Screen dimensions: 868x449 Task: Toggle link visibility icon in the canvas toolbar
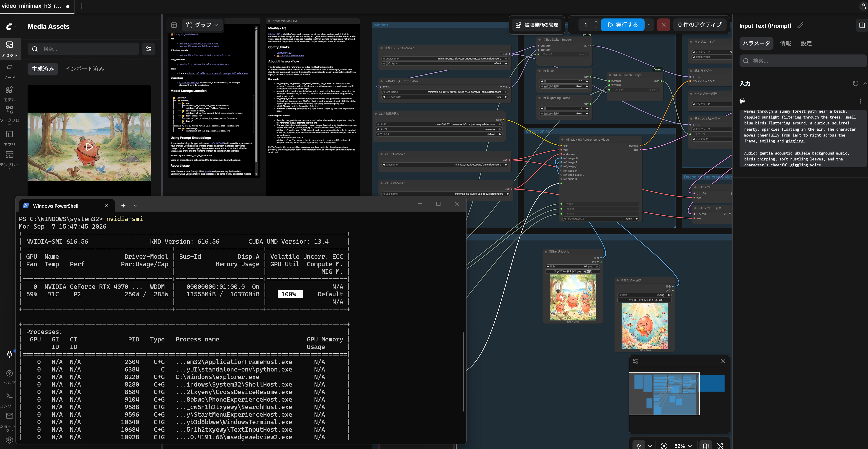[x=720, y=446]
